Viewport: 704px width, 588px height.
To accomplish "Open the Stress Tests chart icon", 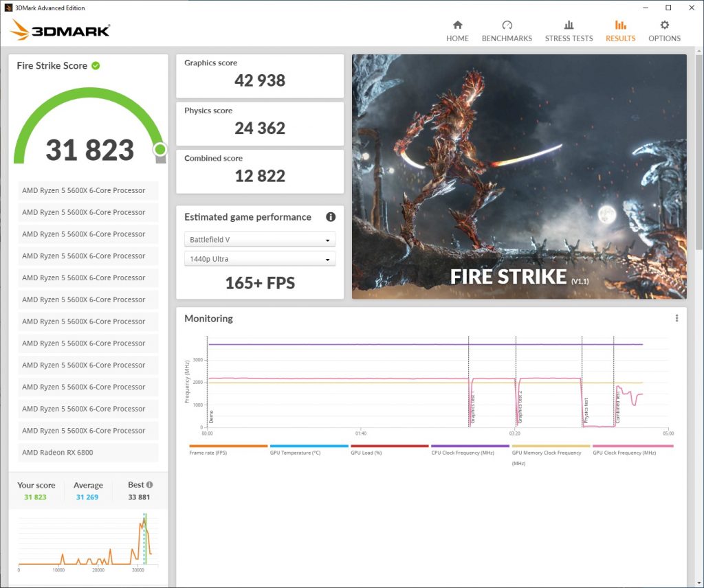I will 569,25.
